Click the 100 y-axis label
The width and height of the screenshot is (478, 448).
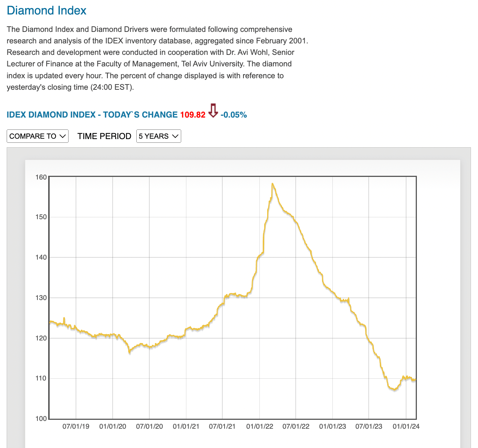click(x=42, y=419)
